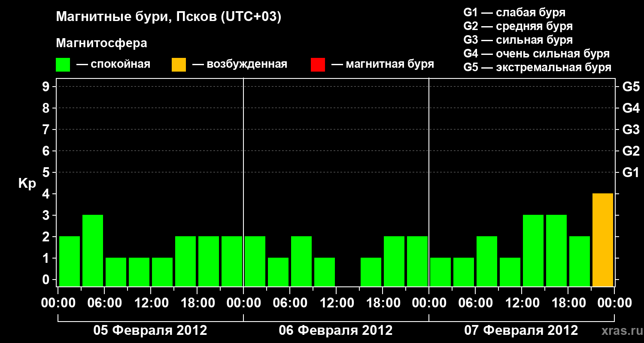Click the 'Магнитосфера' subtitle

click(101, 44)
